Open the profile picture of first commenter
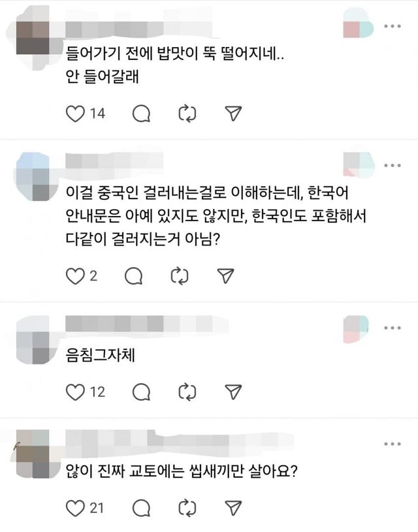Screen dimensions: 418x532 point(33,38)
